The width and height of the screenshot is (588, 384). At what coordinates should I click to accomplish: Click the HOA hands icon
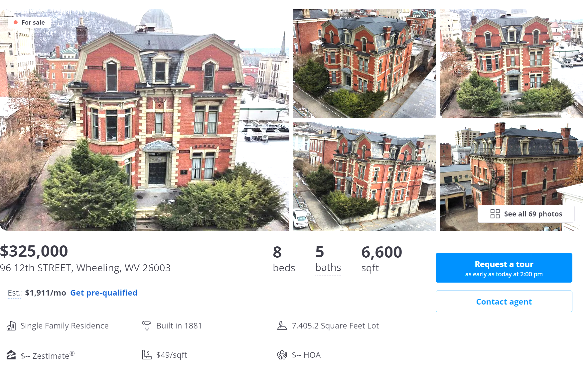(282, 355)
